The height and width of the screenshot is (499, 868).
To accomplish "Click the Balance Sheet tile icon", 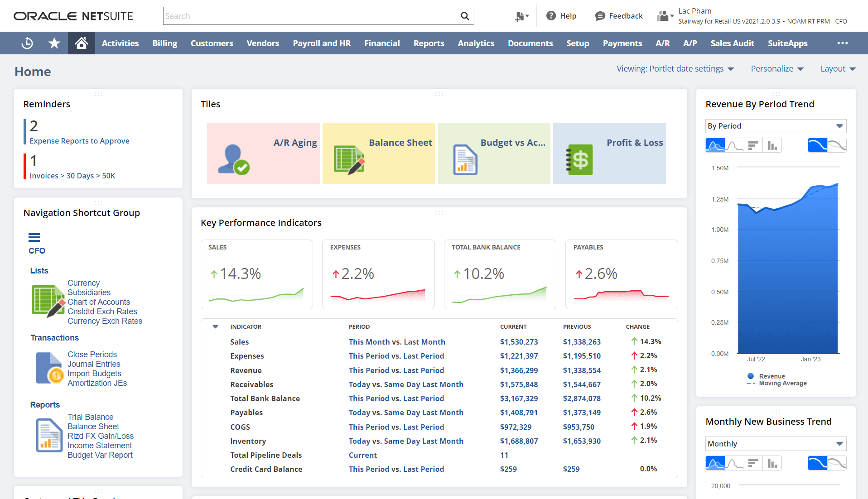I will click(349, 159).
